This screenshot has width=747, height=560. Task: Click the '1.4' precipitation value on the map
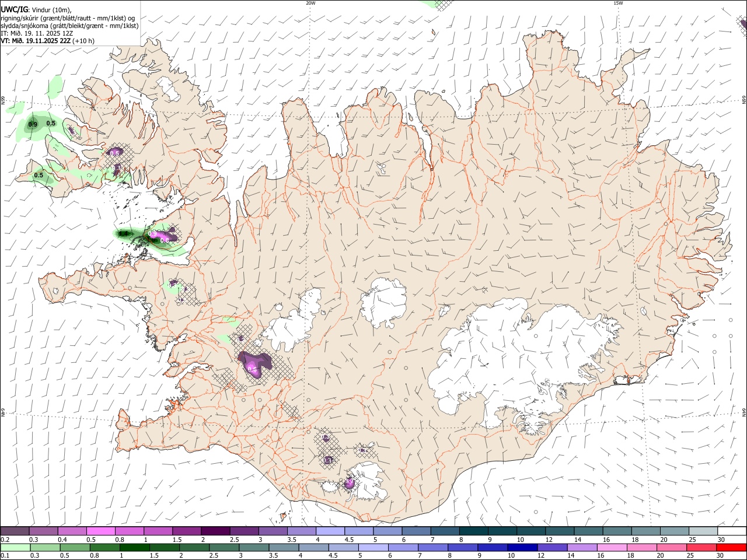(x=123, y=234)
